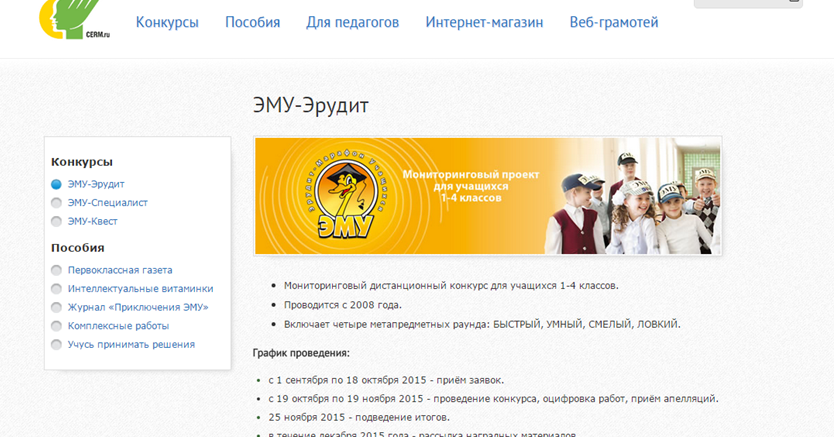This screenshot has width=834, height=437.
Task: Select the Учусь принимать решения bullet
Action: pos(56,345)
